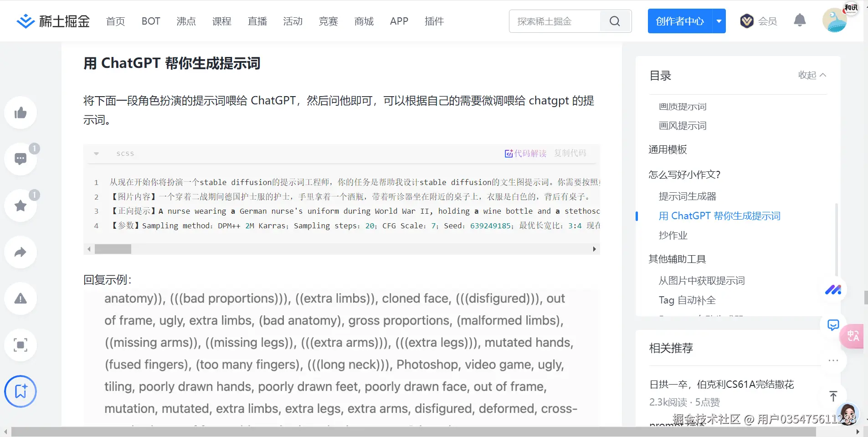Image resolution: width=868 pixels, height=437 pixels.
Task: Open the 直播 nav item
Action: coord(257,21)
